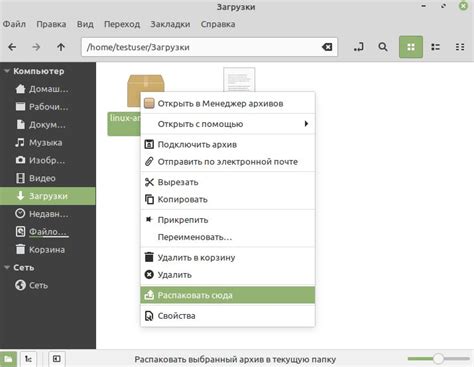
Task: Close the Загрузки window
Action: 464,6
